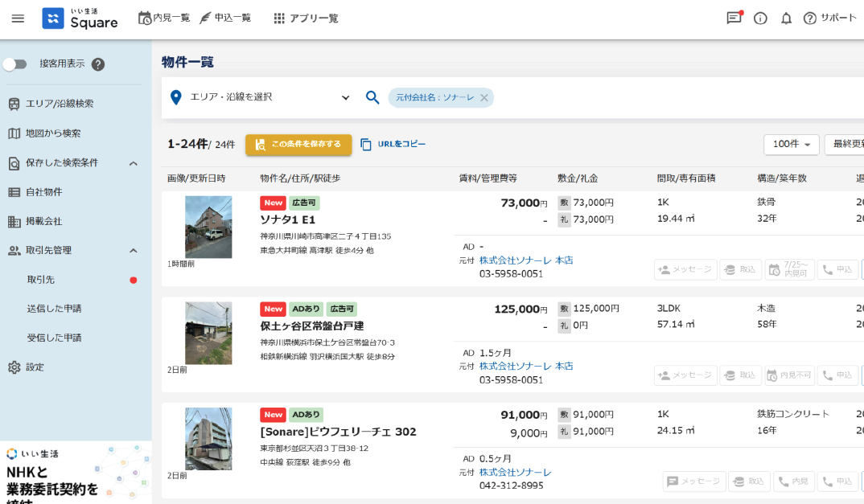Click 7/25~内見可 button in ソナタ1 row
Image resolution: width=864 pixels, height=504 pixels.
click(x=790, y=269)
